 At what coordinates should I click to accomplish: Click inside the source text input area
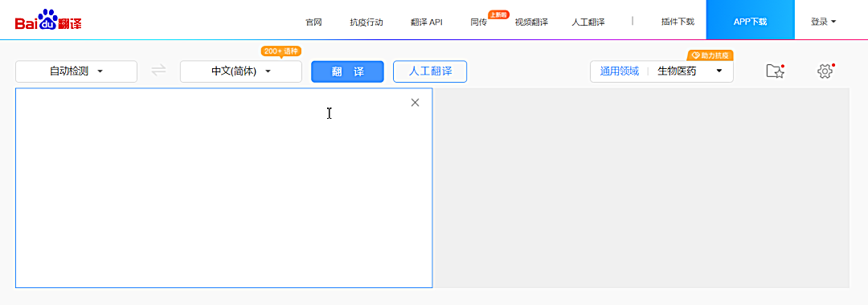coord(223,188)
